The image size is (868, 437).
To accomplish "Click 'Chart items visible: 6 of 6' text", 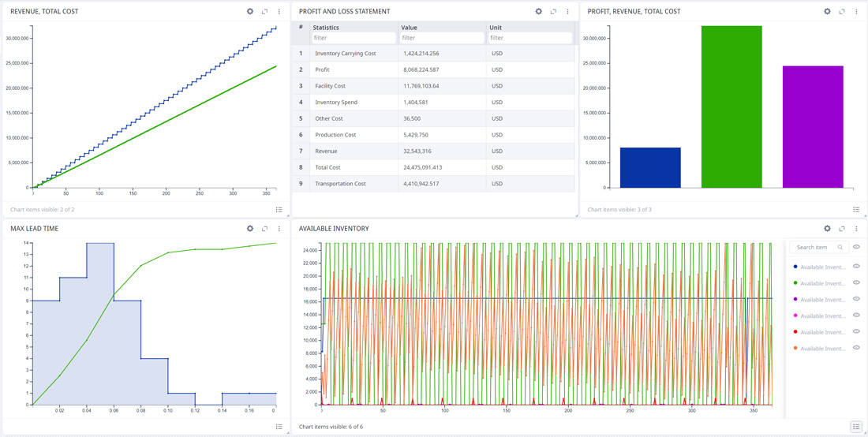I will click(x=331, y=427).
